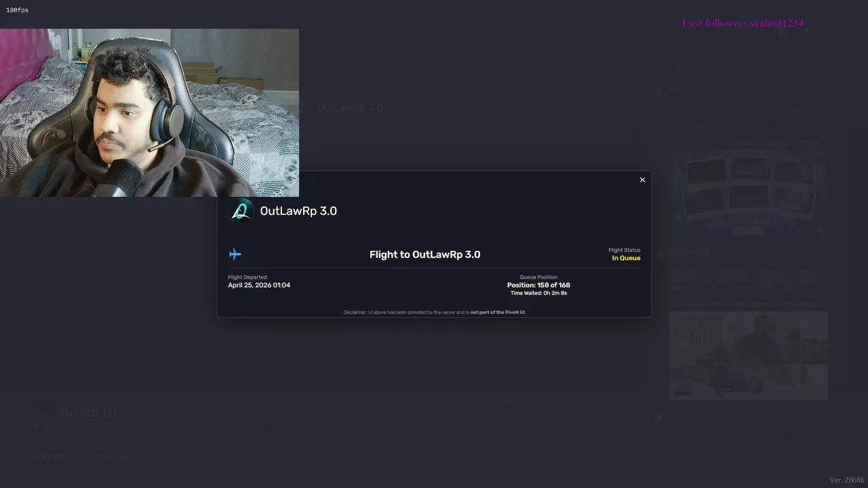Click the webcam overlay feed
868x488 pixels.
[x=149, y=113]
